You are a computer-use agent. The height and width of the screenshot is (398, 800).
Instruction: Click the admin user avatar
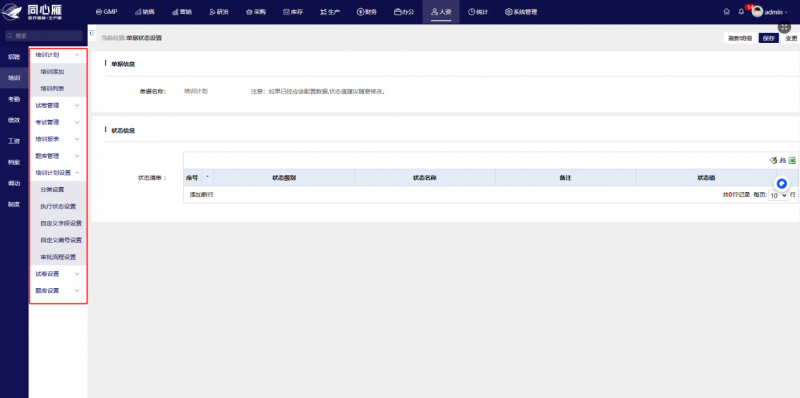(758, 12)
